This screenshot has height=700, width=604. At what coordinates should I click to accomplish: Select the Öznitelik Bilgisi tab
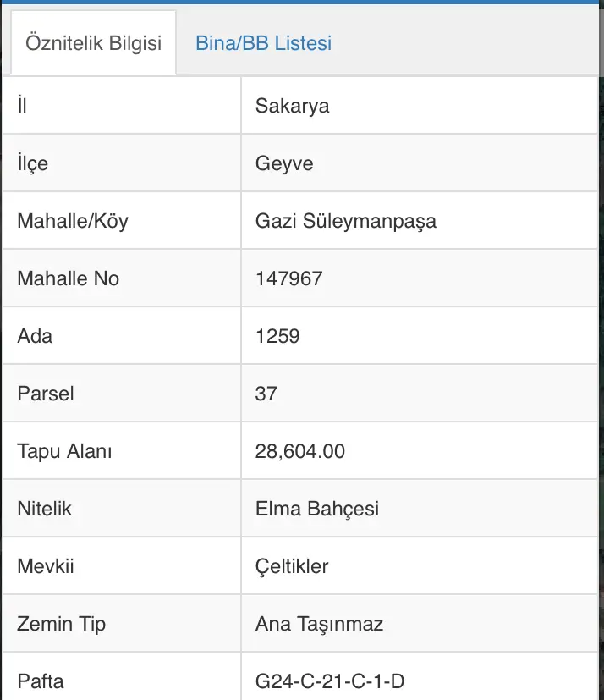[x=93, y=43]
